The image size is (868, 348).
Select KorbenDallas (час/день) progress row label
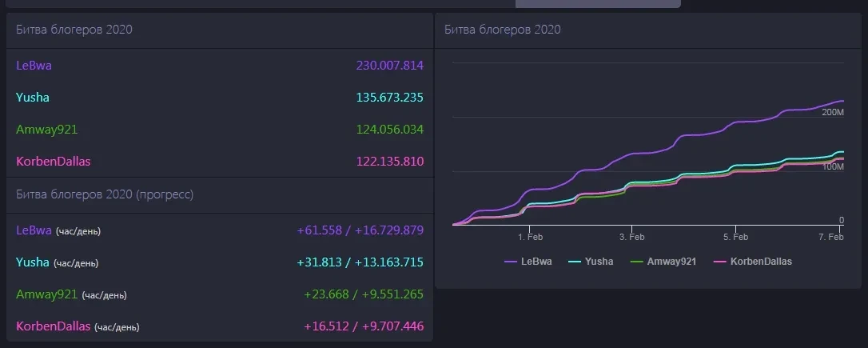pyautogui.click(x=78, y=326)
